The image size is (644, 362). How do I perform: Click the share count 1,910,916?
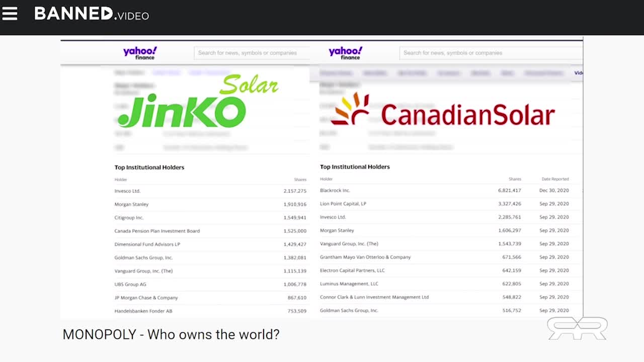point(295,204)
